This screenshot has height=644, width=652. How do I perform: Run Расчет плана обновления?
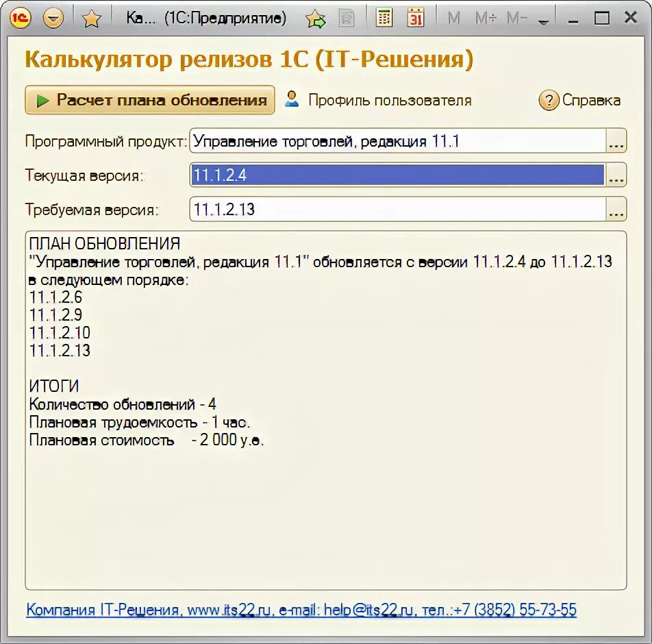coord(150,100)
